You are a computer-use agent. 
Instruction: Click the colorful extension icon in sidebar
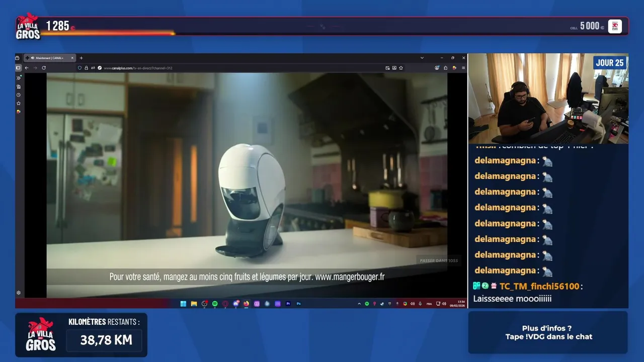[x=19, y=112]
